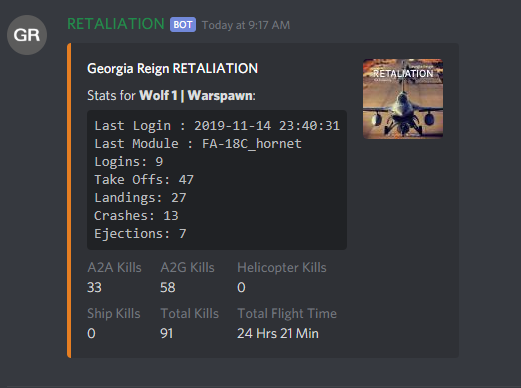
Task: Click the Ship Kills field label
Action: [x=114, y=314]
